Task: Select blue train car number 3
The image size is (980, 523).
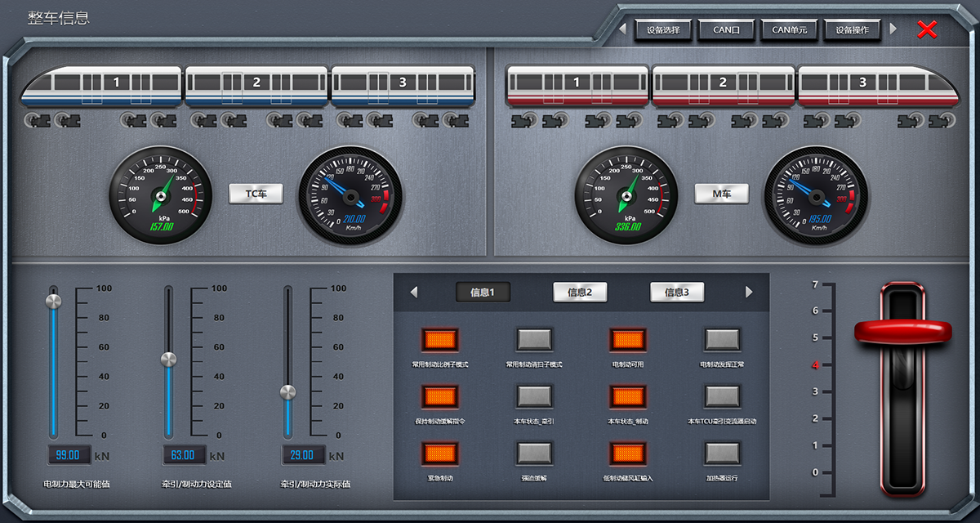Action: [403, 86]
